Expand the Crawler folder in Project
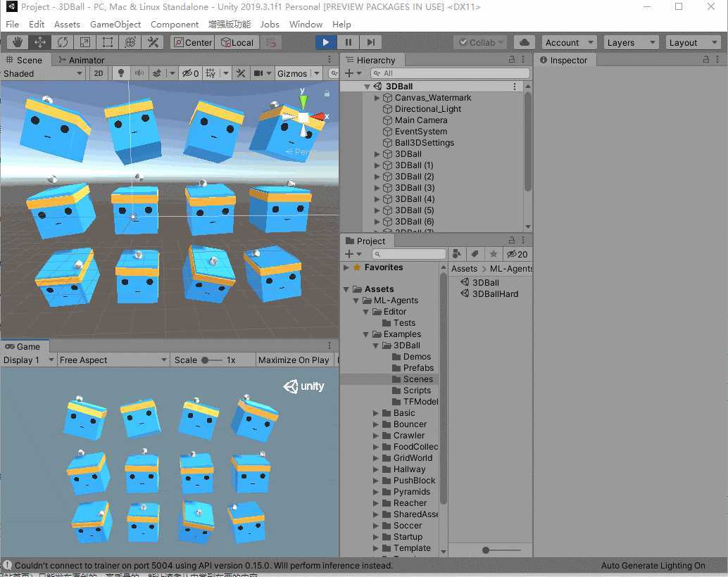The height and width of the screenshot is (577, 728). point(377,436)
